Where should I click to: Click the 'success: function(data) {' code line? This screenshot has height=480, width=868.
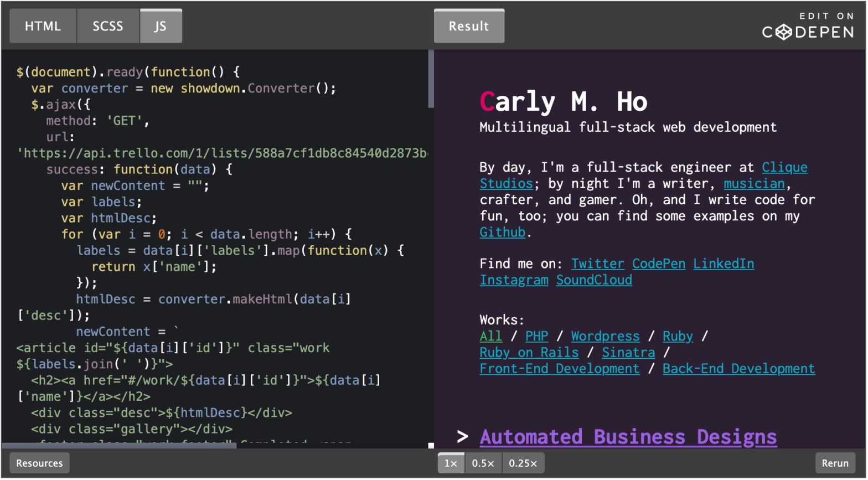[x=139, y=169]
